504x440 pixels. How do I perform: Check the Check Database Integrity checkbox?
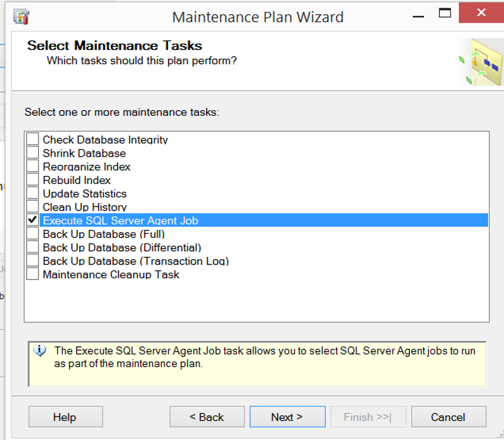pyautogui.click(x=32, y=139)
